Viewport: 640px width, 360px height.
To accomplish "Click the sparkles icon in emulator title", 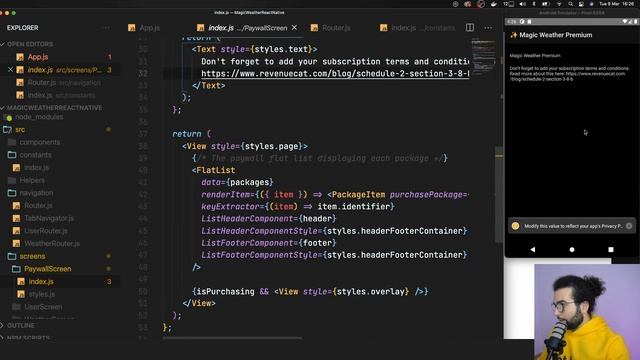I will 513,35.
